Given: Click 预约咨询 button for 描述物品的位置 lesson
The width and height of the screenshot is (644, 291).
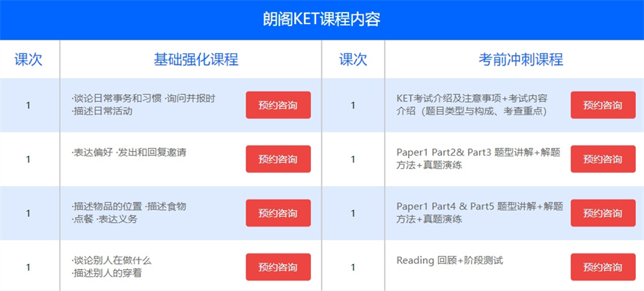Looking at the screenshot, I should point(278,213).
